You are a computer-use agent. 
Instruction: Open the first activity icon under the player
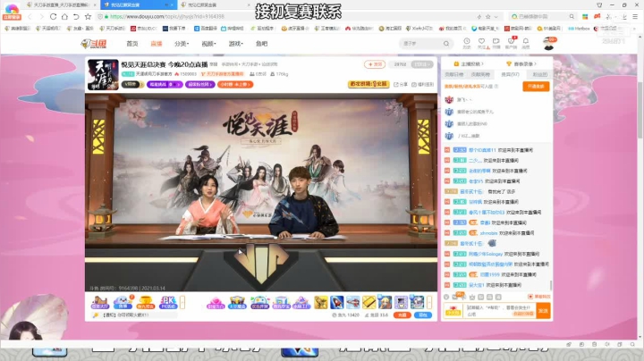click(x=100, y=303)
